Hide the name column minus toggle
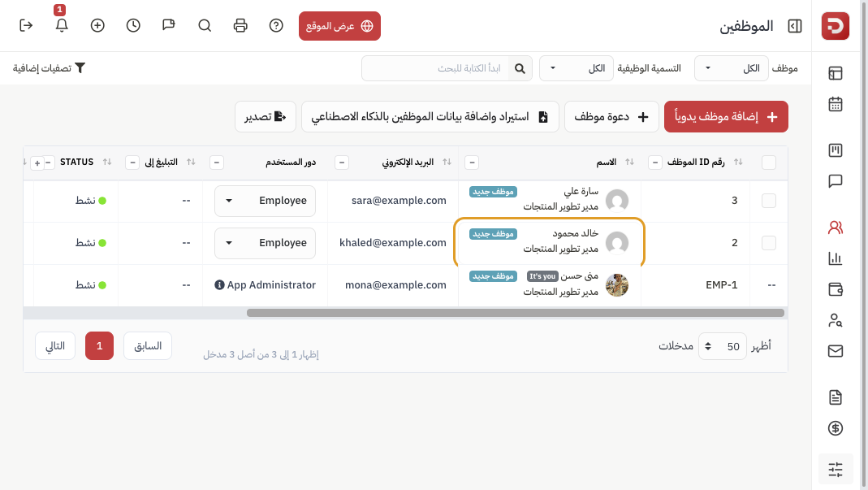Image resolution: width=868 pixels, height=490 pixels. (x=472, y=163)
